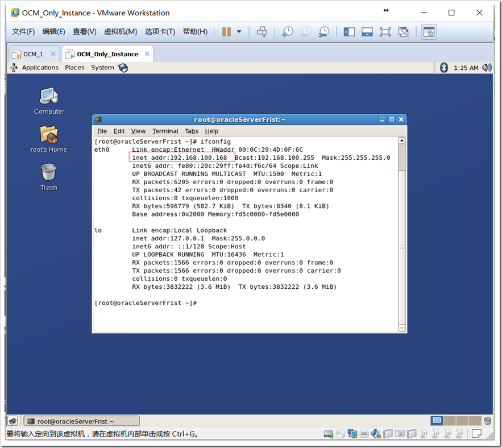Switch to the first workspace
The width and height of the screenshot is (502, 448).
coord(437,421)
